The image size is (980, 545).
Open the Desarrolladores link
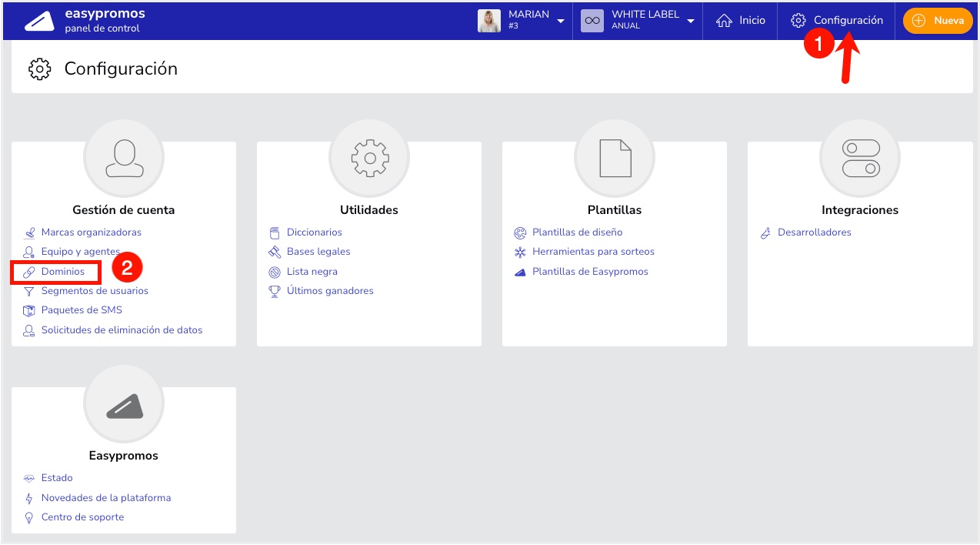(815, 232)
